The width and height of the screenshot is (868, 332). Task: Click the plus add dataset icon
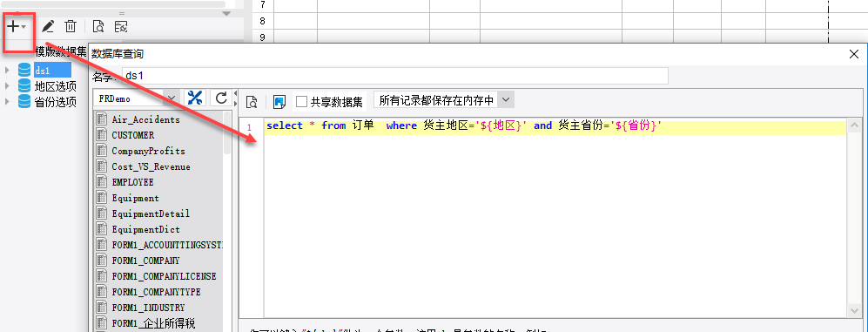16,26
